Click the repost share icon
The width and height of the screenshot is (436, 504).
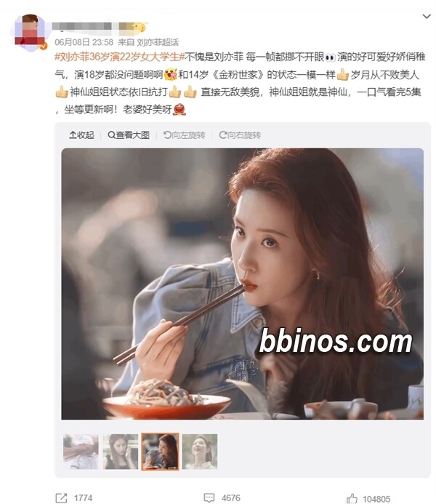[61, 498]
